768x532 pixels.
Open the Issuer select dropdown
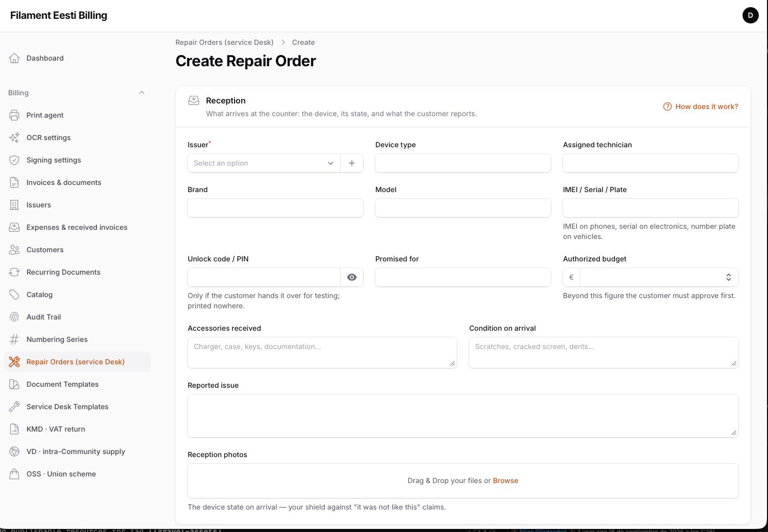(264, 163)
